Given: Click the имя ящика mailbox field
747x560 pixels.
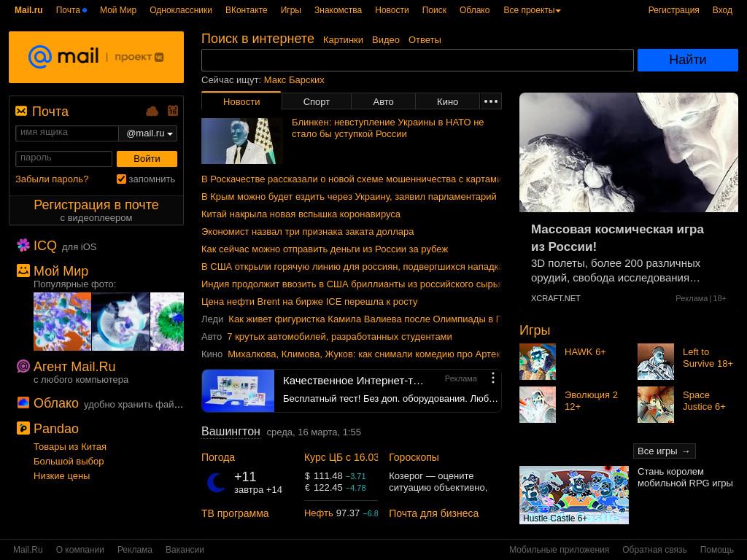Looking at the screenshot, I should click(66, 133).
